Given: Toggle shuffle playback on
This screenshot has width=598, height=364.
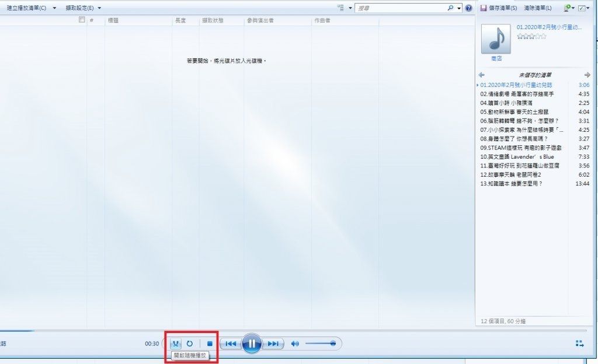Looking at the screenshot, I should (176, 344).
